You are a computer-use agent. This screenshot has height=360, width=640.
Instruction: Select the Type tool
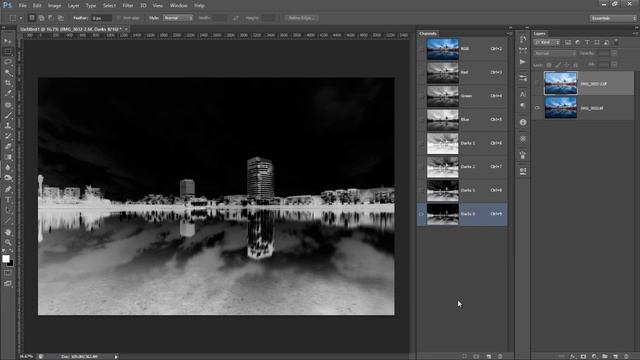(x=8, y=200)
